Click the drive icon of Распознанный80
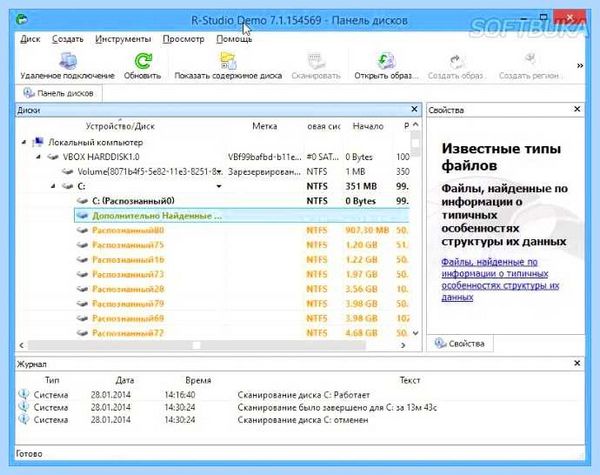 coord(82,230)
